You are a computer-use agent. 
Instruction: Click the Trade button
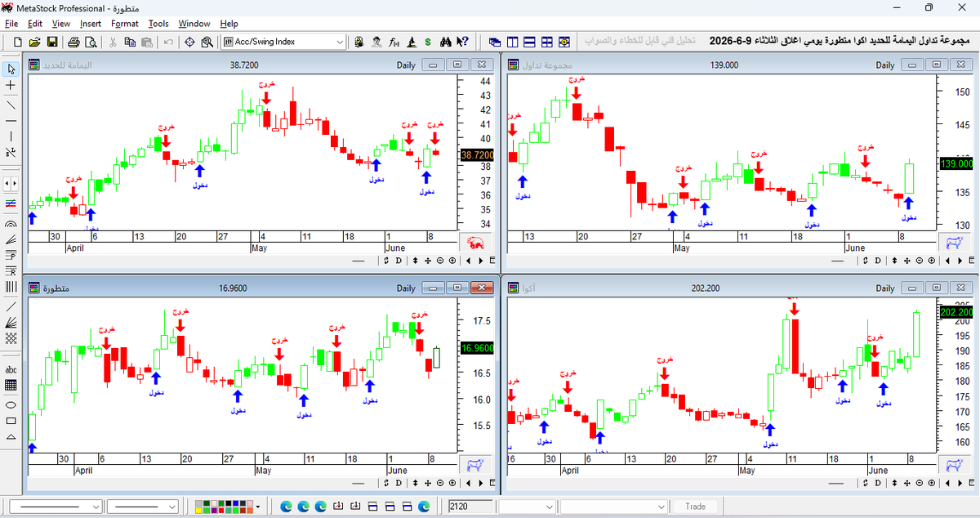pyautogui.click(x=695, y=507)
